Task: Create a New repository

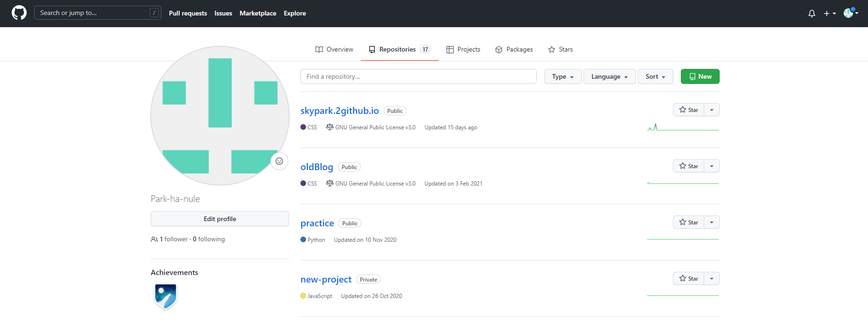Action: pos(700,76)
